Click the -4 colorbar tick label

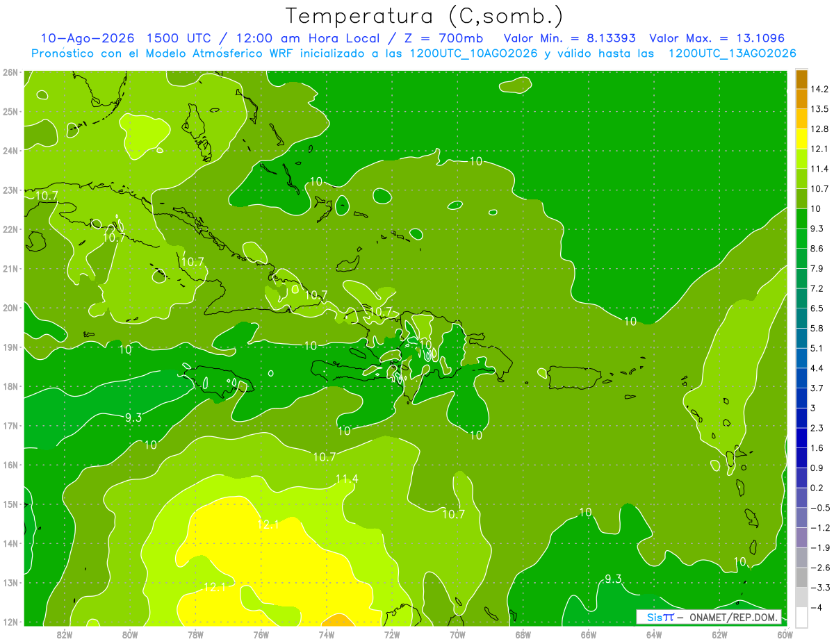[815, 606]
